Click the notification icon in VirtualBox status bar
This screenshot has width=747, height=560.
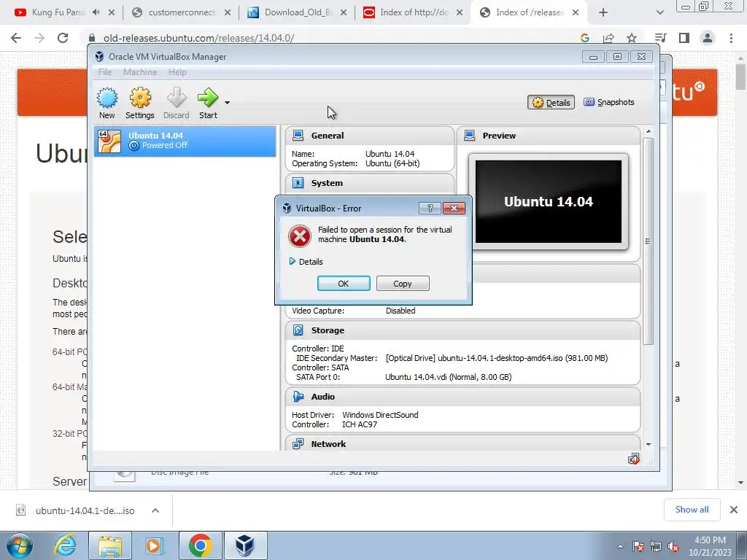(x=634, y=459)
